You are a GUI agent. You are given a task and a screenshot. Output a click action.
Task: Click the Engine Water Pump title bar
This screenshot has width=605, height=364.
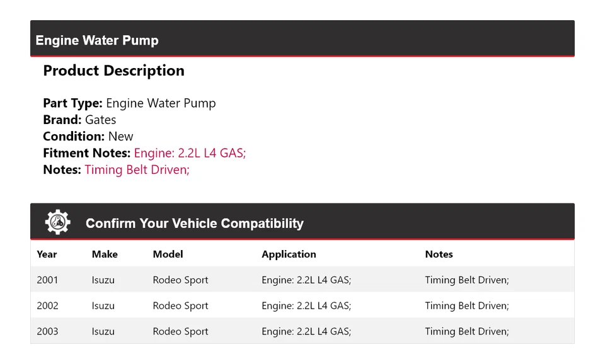[x=97, y=40]
